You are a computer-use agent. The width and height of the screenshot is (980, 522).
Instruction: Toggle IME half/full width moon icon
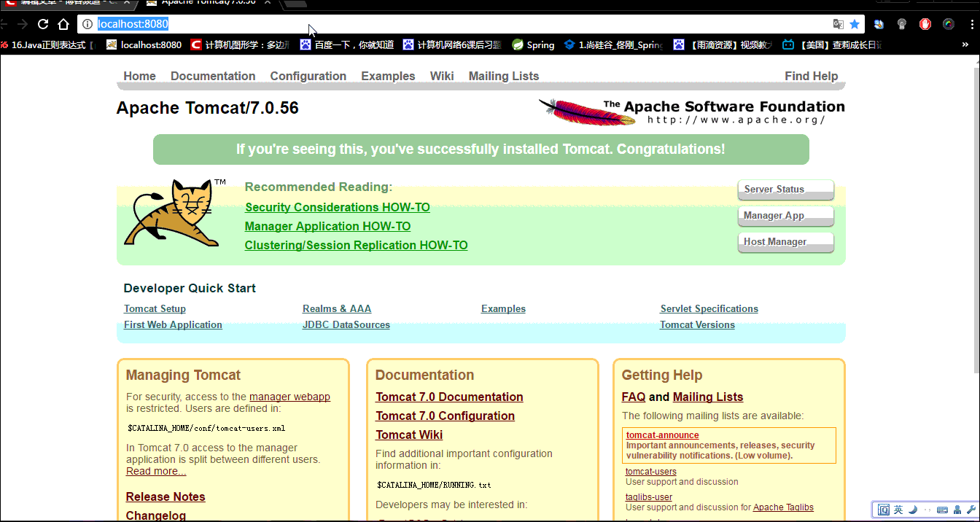coord(912,510)
